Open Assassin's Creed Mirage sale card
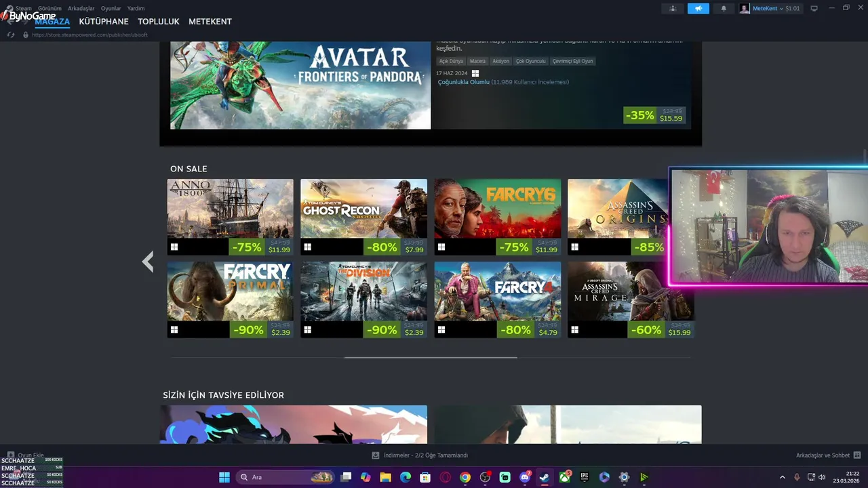 click(631, 300)
